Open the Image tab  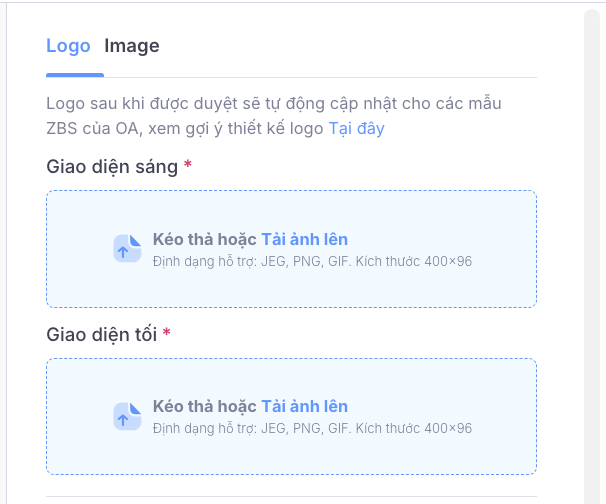tap(132, 46)
